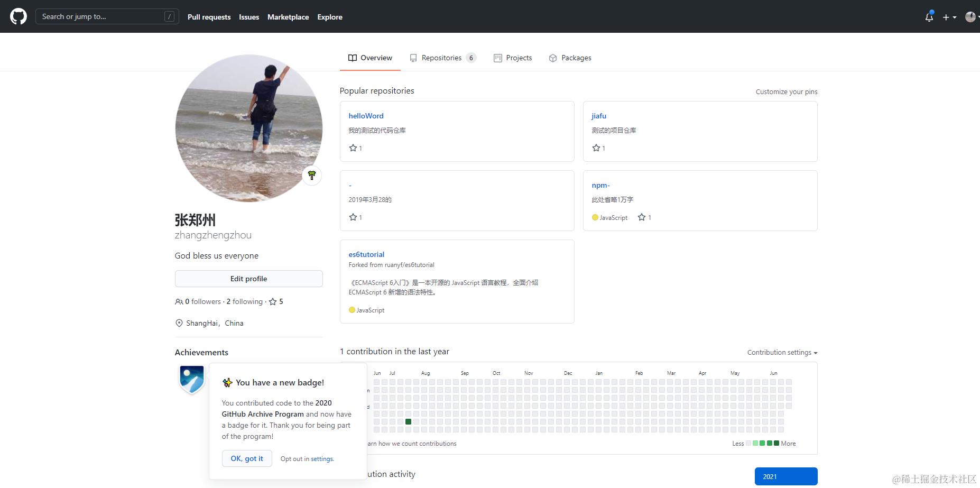Click the Arctic Code Vault achievement badge
Screen dimensions: 980x488
click(192, 380)
